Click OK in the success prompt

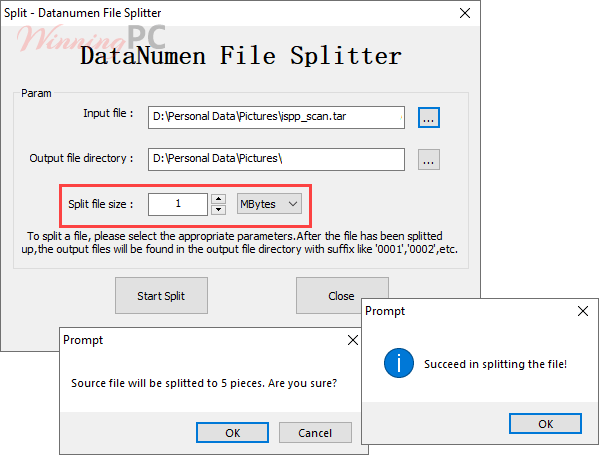pyautogui.click(x=545, y=424)
